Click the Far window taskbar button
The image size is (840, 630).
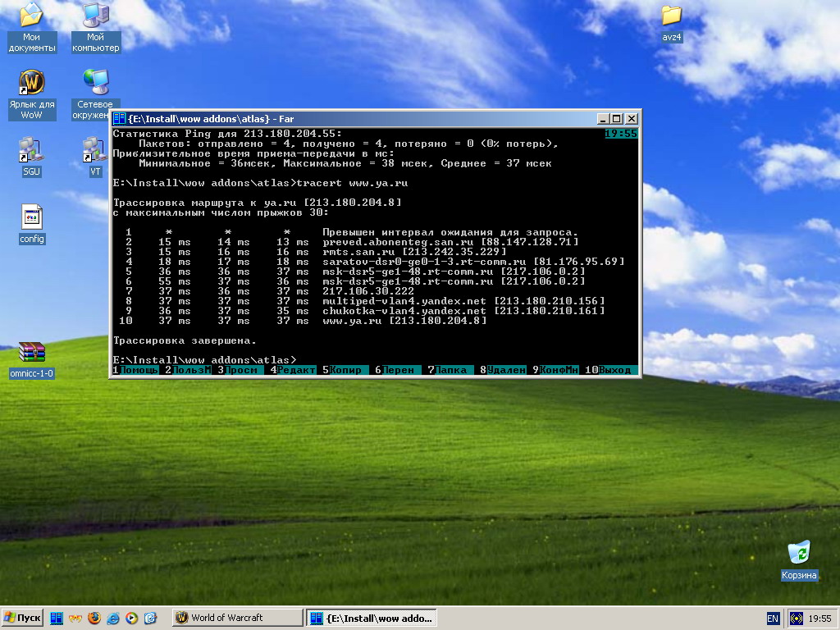[x=372, y=618]
